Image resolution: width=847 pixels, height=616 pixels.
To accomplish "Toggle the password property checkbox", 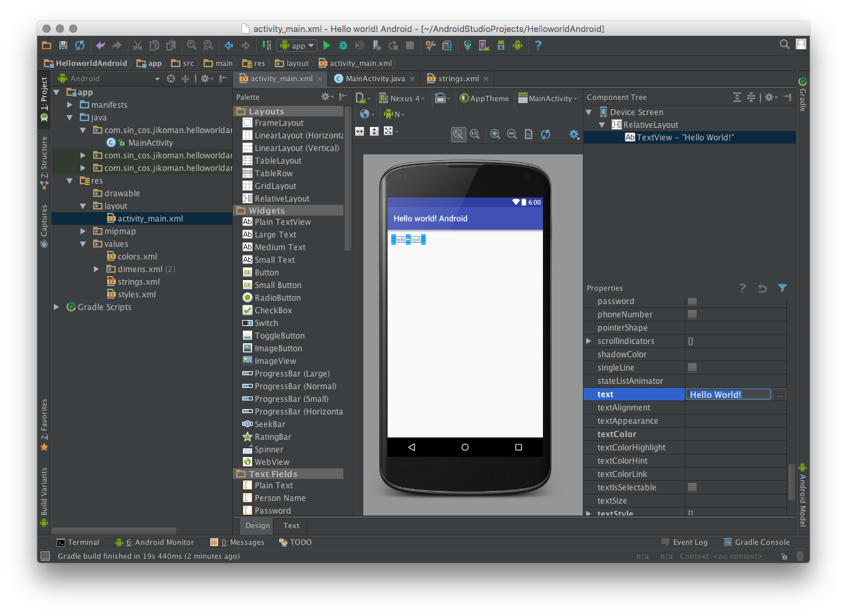I will [692, 301].
